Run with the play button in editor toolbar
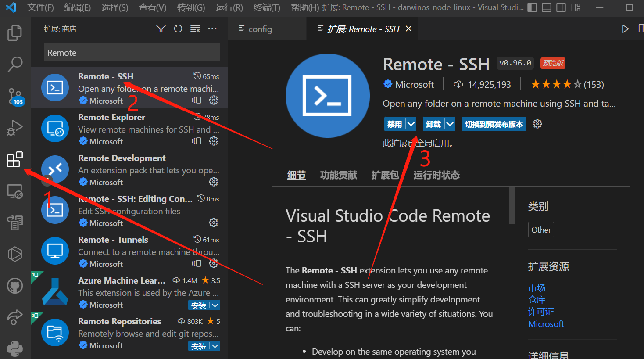This screenshot has width=644, height=359. (x=625, y=29)
